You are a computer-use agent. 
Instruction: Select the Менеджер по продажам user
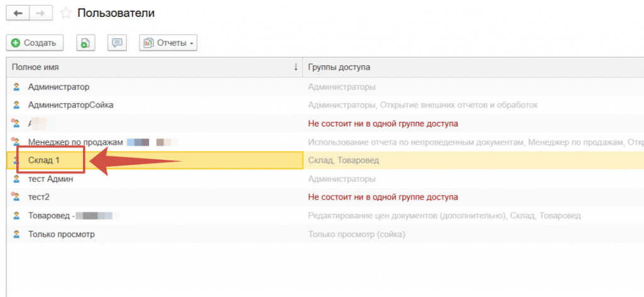75,142
